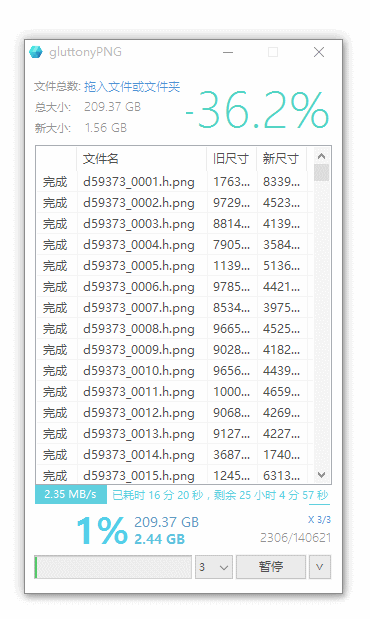Select row d59373_0013.h.png

pos(175,433)
